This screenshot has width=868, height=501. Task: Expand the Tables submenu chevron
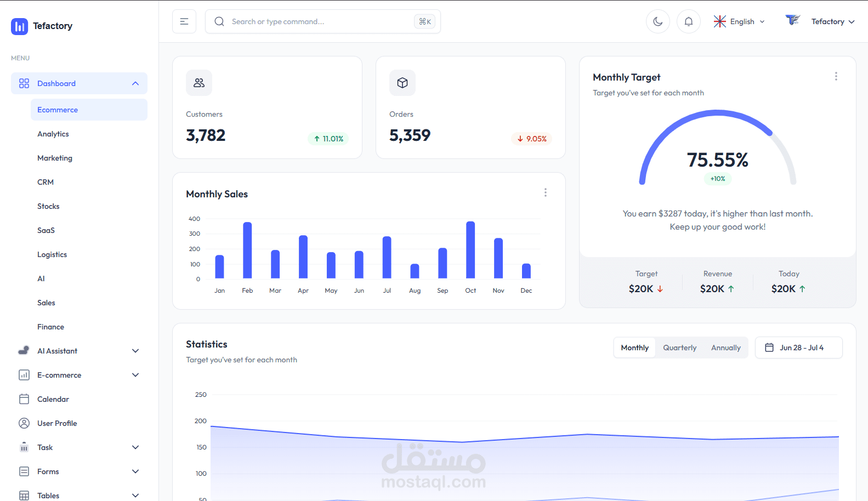point(135,496)
